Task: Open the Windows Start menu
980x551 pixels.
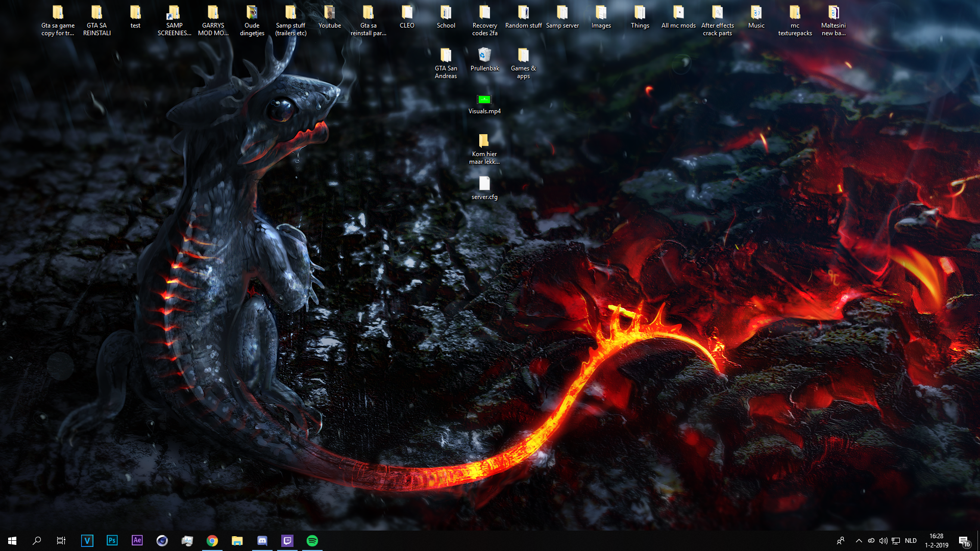Action: 12,541
